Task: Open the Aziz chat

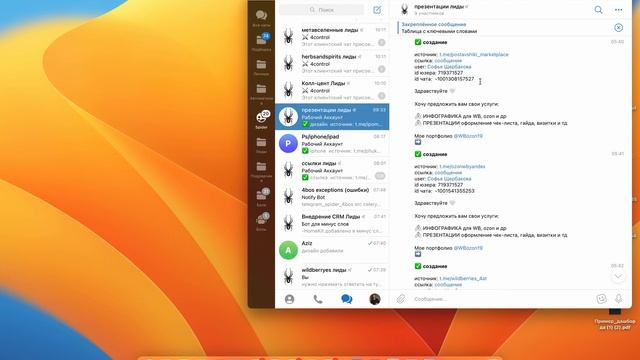Action: [x=332, y=250]
